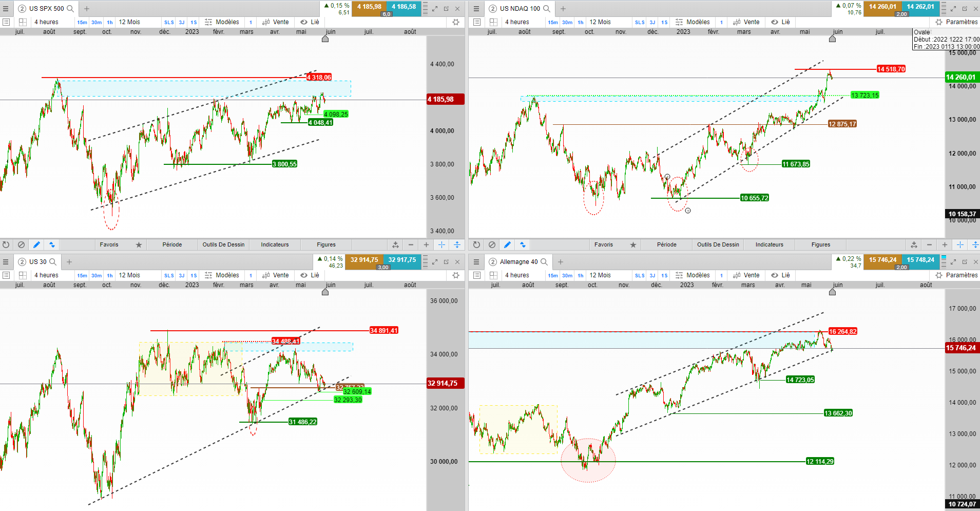Click the cancel circle icon below the NDAQ 100 chart
The height and width of the screenshot is (511, 980).
tap(492, 245)
